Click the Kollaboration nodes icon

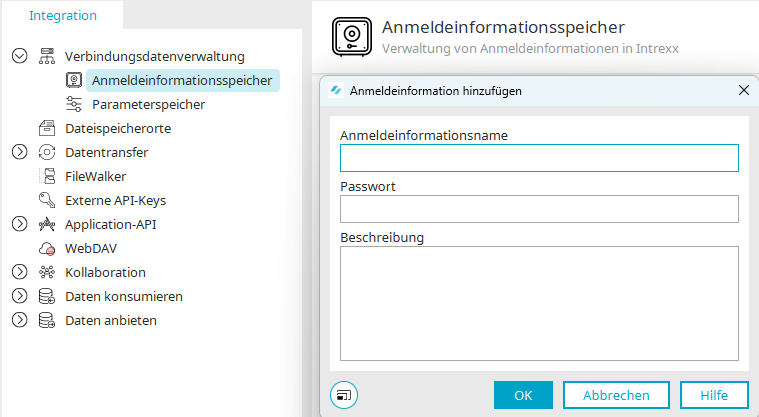click(47, 272)
